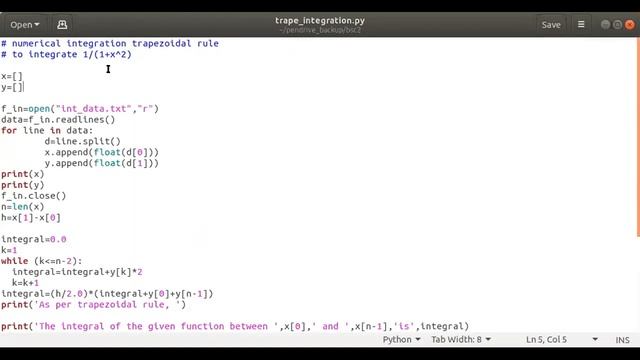640x360 pixels.
Task: Click the y.append(float(d[1])) line
Action: [x=102, y=163]
